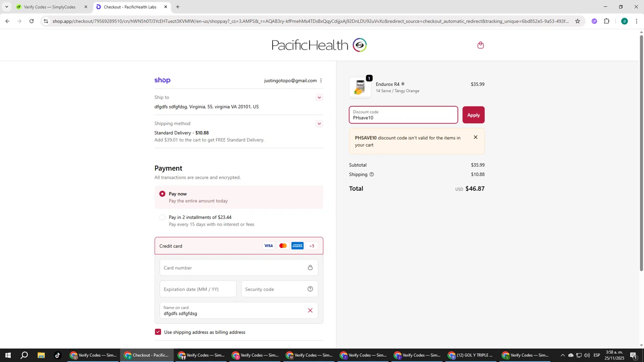Image resolution: width=644 pixels, height=362 pixels.
Task: Open Windows taskbar search
Action: [x=24, y=355]
